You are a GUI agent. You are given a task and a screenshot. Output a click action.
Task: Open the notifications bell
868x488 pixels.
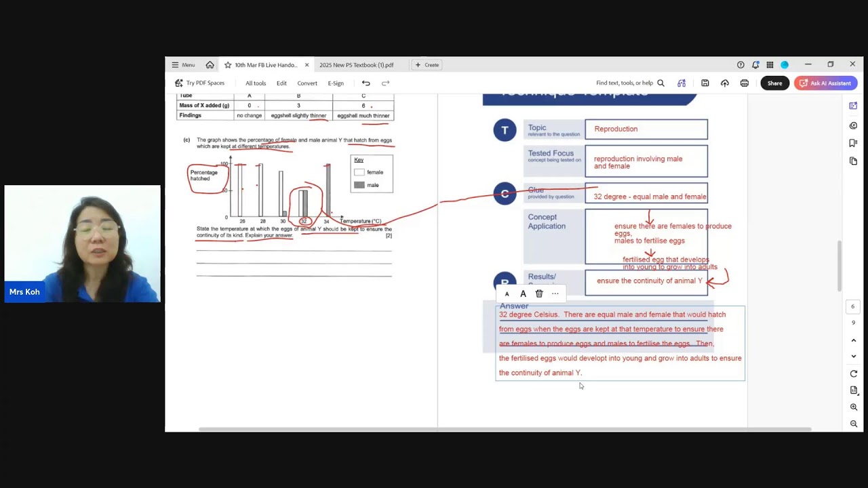tap(755, 65)
